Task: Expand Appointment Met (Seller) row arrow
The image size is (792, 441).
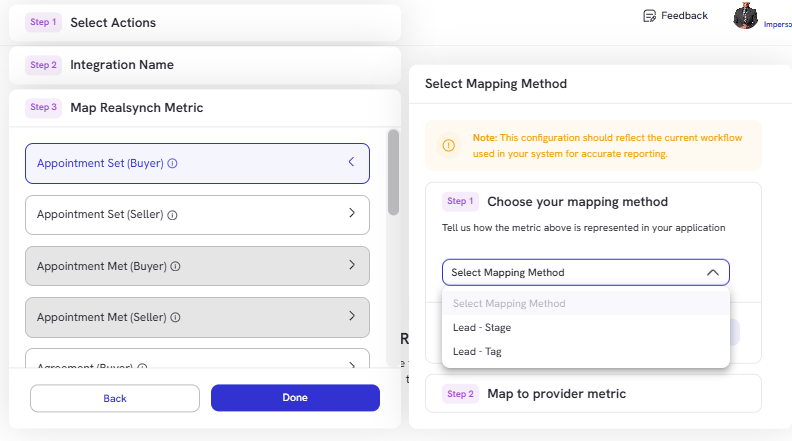Action: tap(352, 316)
